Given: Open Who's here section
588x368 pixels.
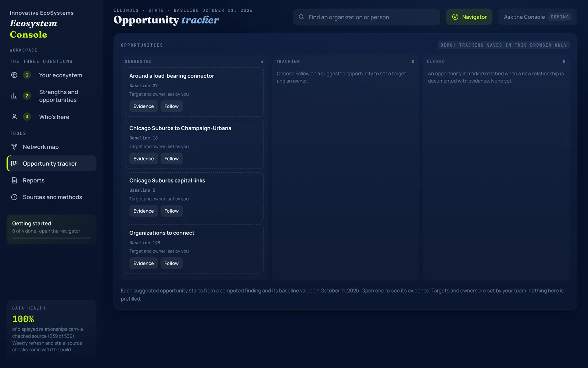Looking at the screenshot, I should coord(51,117).
